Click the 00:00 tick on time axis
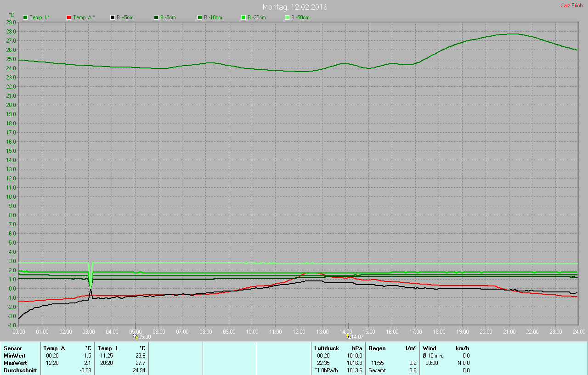The height and width of the screenshot is (375, 588). click(19, 331)
